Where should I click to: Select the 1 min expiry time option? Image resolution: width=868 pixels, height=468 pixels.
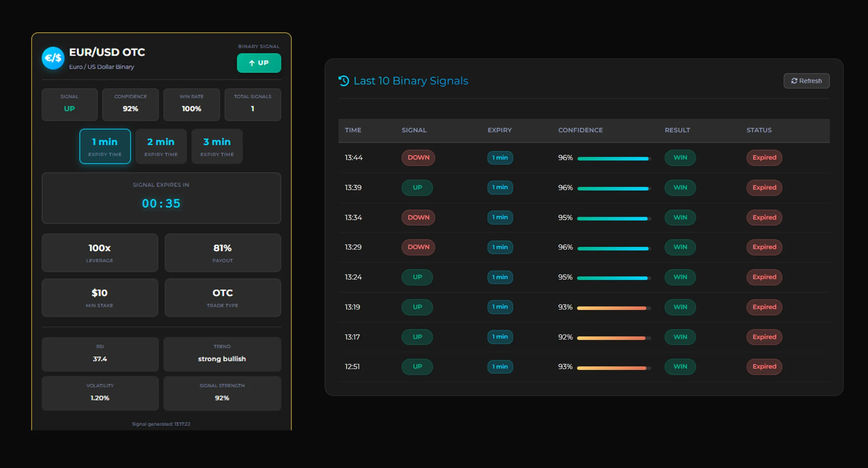tap(105, 146)
